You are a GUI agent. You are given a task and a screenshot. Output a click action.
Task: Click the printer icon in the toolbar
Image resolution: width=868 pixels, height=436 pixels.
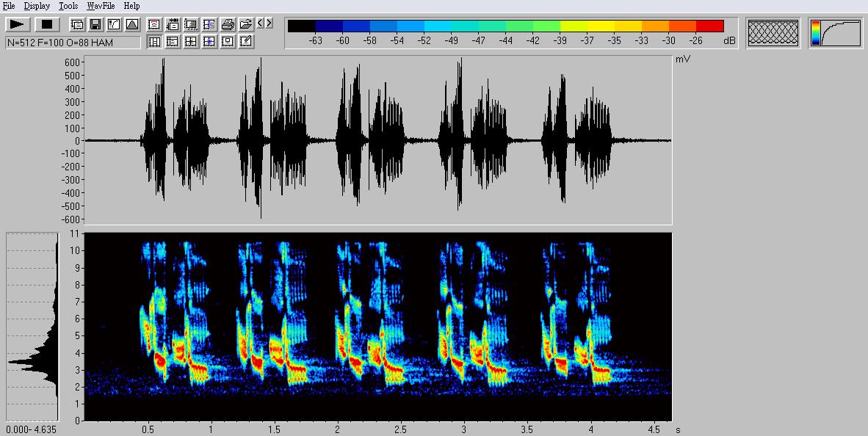(228, 25)
